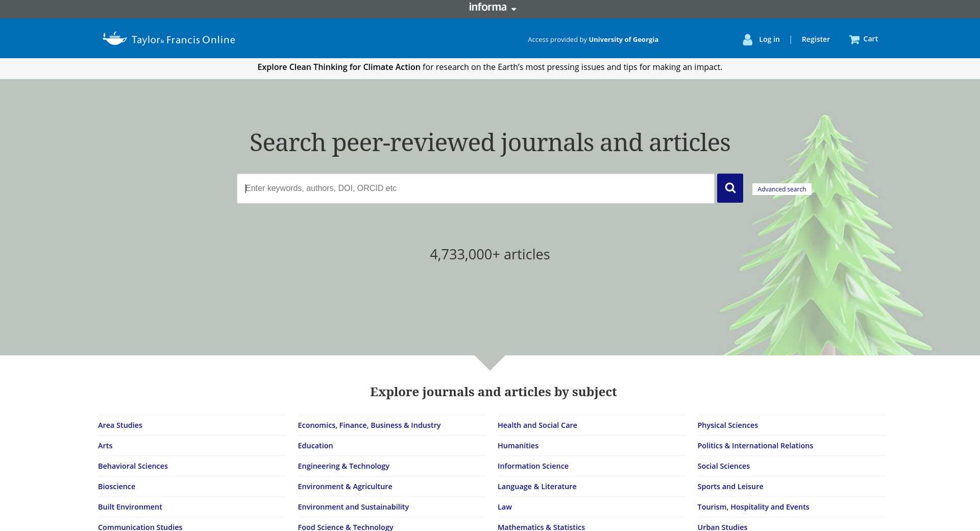Open the Arts subject link
The width and height of the screenshot is (980, 531).
click(x=105, y=446)
